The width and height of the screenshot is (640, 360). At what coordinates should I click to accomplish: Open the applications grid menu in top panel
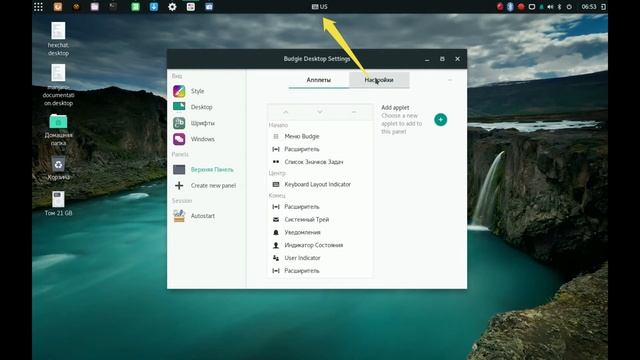click(38, 7)
